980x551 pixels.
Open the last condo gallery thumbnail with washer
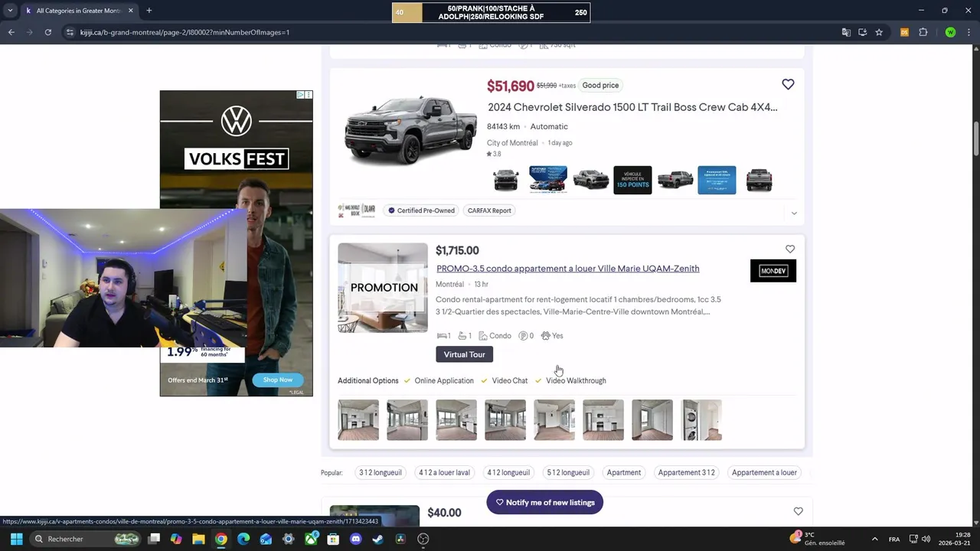point(701,420)
